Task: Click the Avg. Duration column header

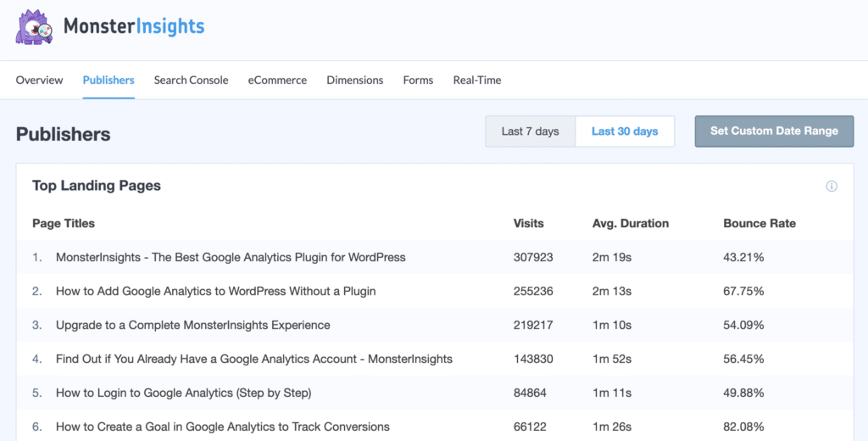Action: coord(631,223)
